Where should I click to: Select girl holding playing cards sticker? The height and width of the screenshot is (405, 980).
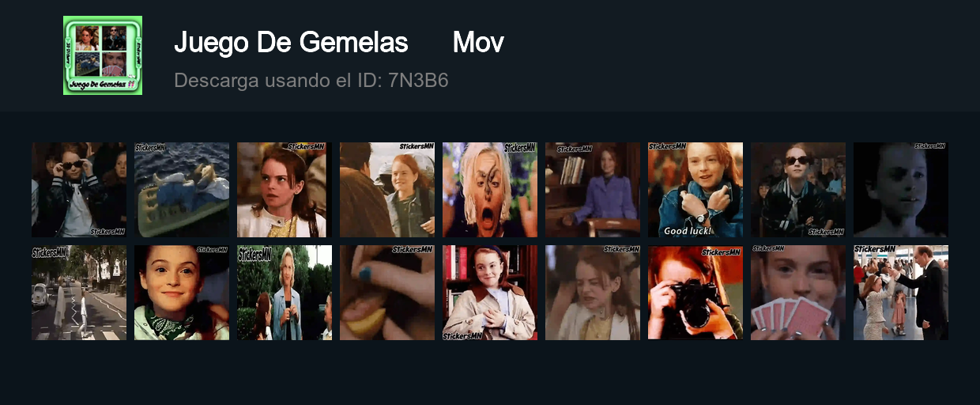[798, 293]
